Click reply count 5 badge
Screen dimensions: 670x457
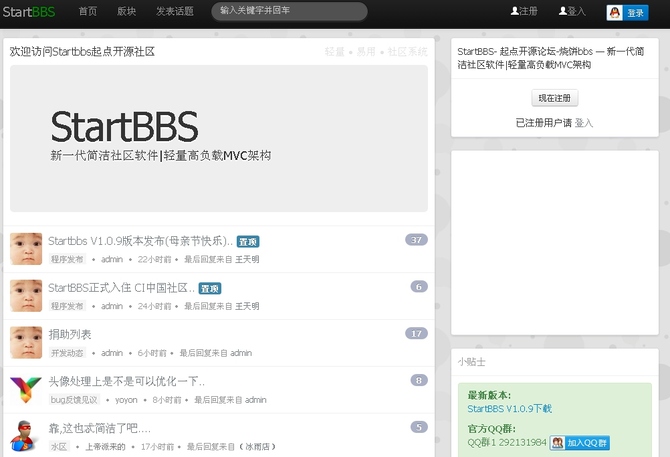click(x=419, y=427)
